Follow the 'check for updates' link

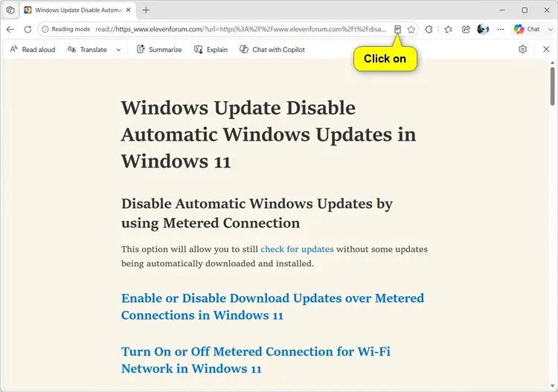point(297,249)
